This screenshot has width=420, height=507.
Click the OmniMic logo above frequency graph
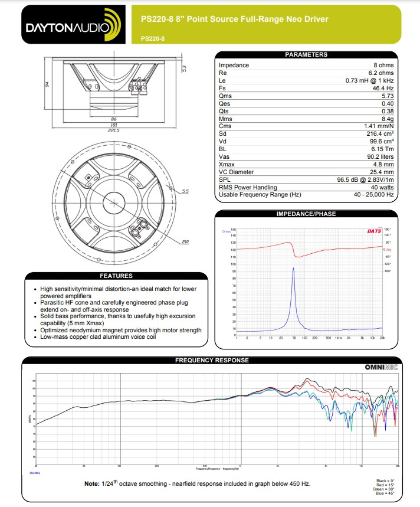click(x=382, y=367)
